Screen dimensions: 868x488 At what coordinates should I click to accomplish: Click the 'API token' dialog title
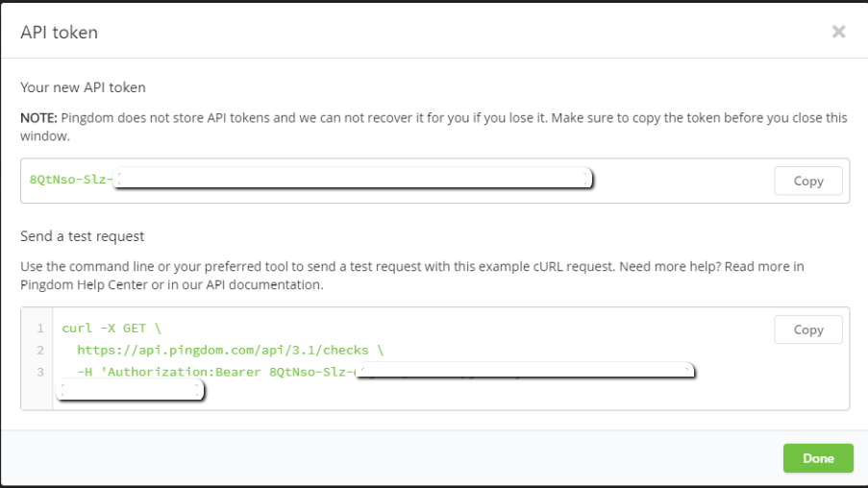coord(60,33)
